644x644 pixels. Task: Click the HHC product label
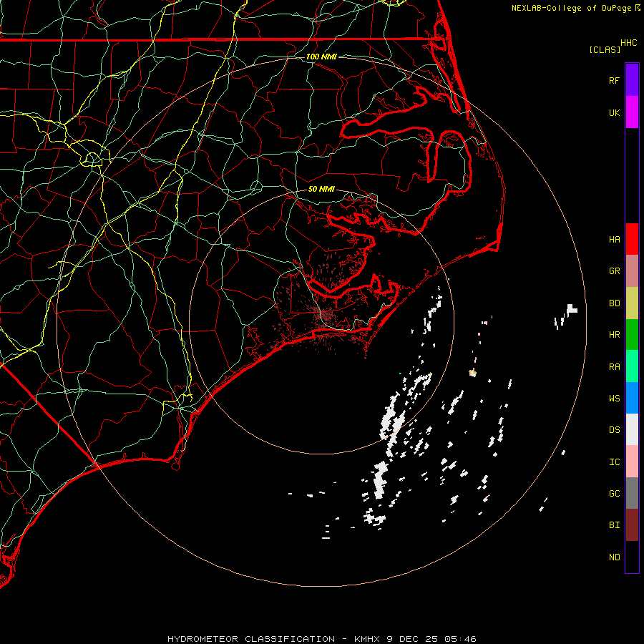(629, 43)
